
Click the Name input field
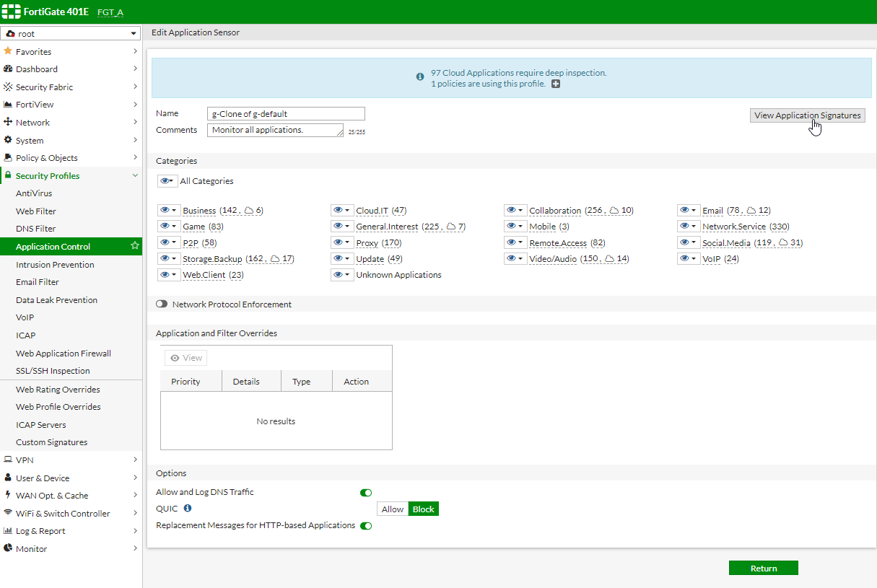click(286, 114)
